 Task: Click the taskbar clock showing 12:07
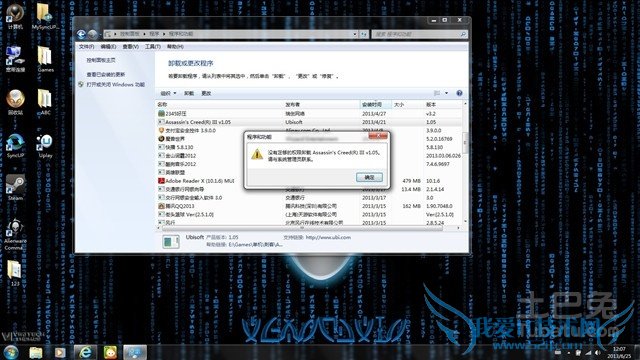click(620, 352)
